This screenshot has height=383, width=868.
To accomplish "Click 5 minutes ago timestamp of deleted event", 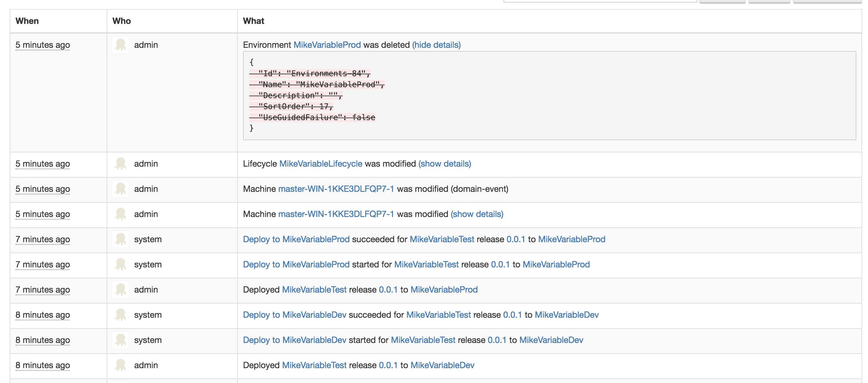I will pyautogui.click(x=43, y=45).
